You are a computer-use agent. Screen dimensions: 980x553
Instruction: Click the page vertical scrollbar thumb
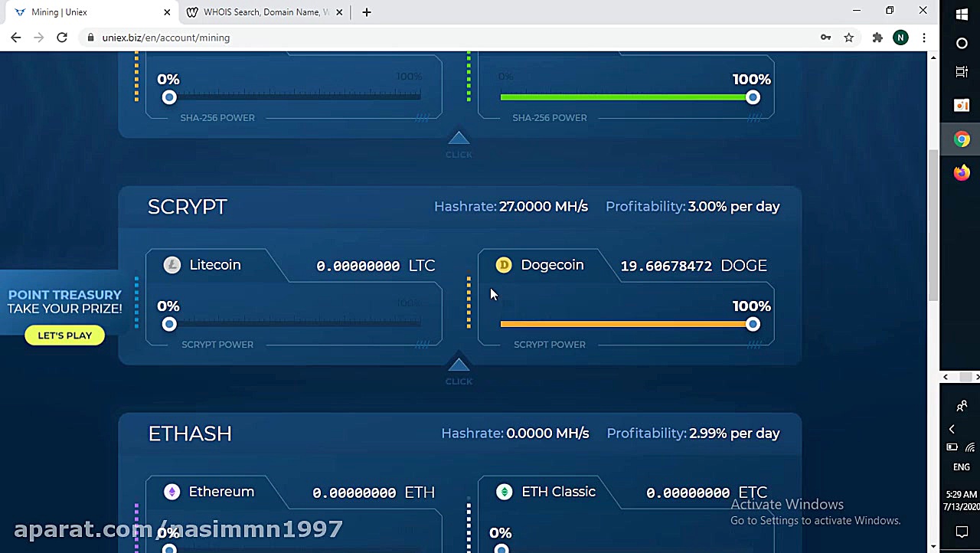933,224
